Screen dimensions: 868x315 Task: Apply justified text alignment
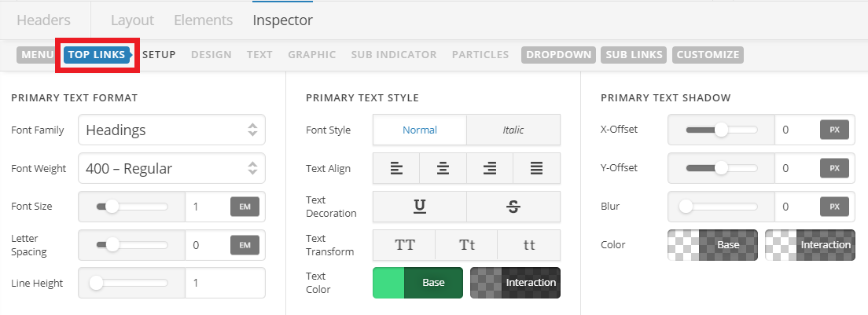(x=536, y=168)
